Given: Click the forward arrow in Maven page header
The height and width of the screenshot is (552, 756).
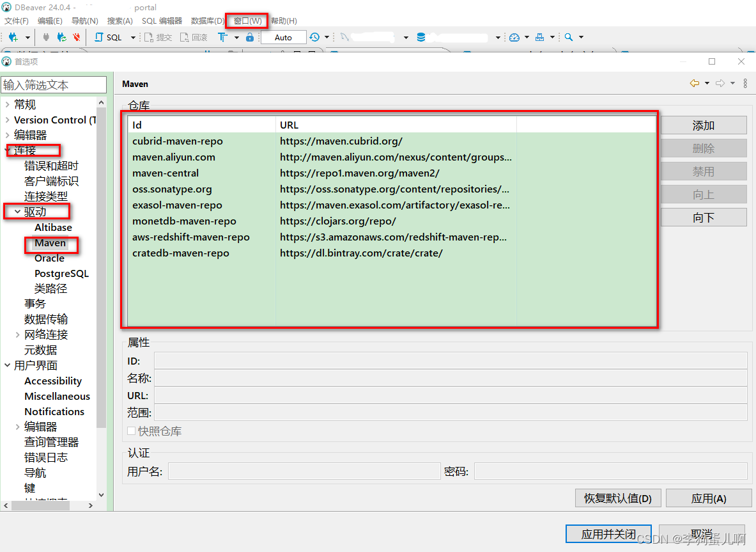Looking at the screenshot, I should point(720,83).
